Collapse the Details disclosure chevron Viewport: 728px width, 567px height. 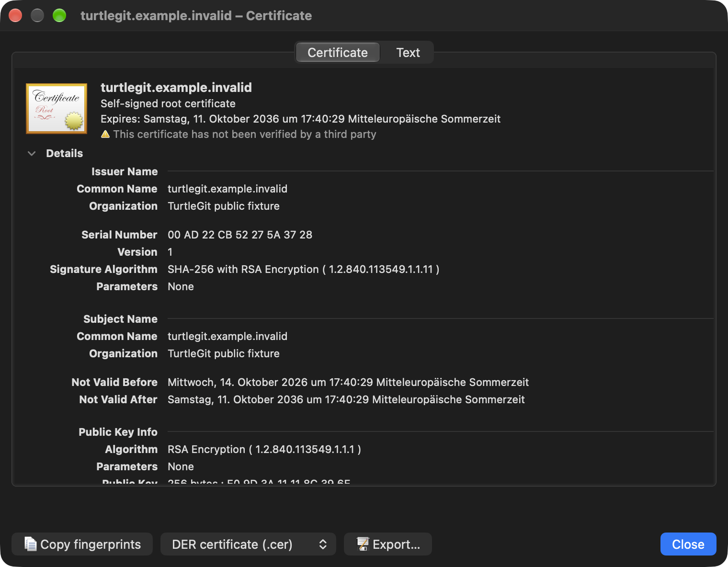[32, 154]
